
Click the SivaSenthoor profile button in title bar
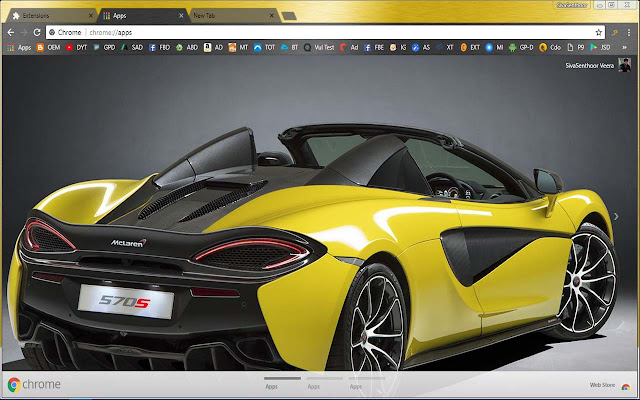[x=572, y=5]
